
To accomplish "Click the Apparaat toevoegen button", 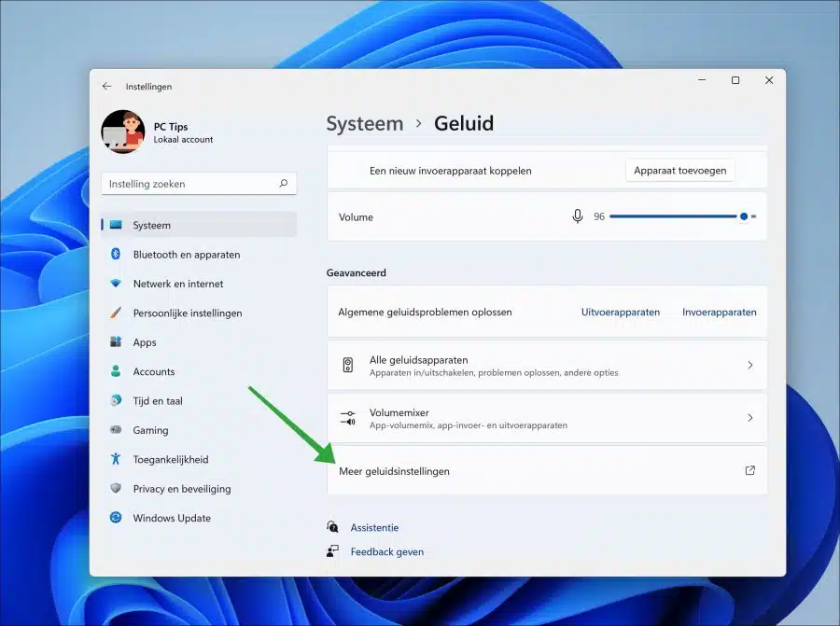I will pyautogui.click(x=679, y=171).
